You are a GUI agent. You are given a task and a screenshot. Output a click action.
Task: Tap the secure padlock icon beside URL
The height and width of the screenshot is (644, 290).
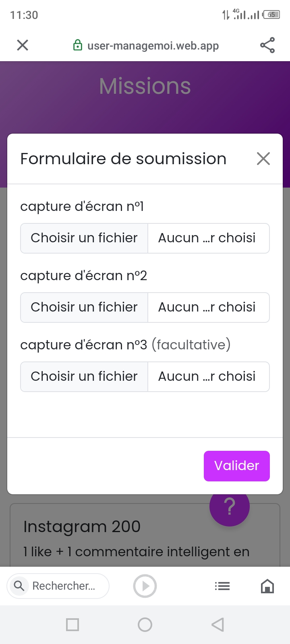tap(77, 45)
